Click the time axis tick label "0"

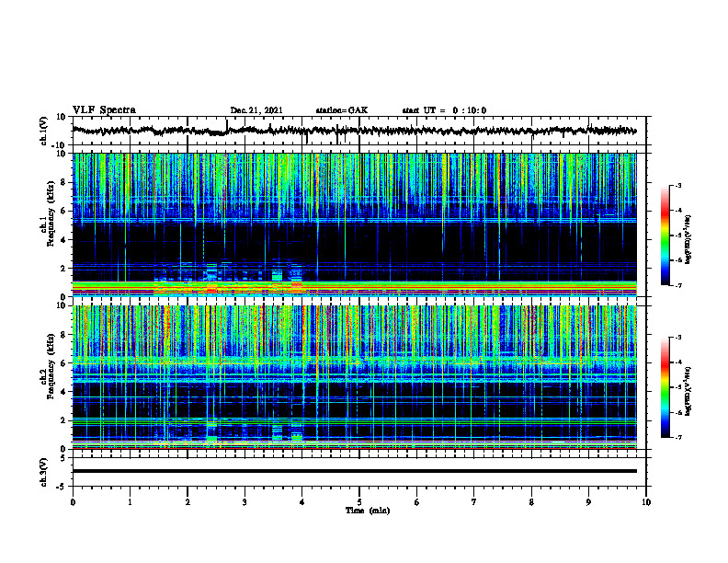click(x=73, y=502)
